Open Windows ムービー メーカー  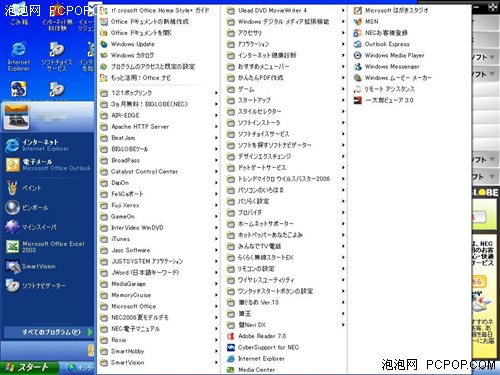(x=393, y=78)
